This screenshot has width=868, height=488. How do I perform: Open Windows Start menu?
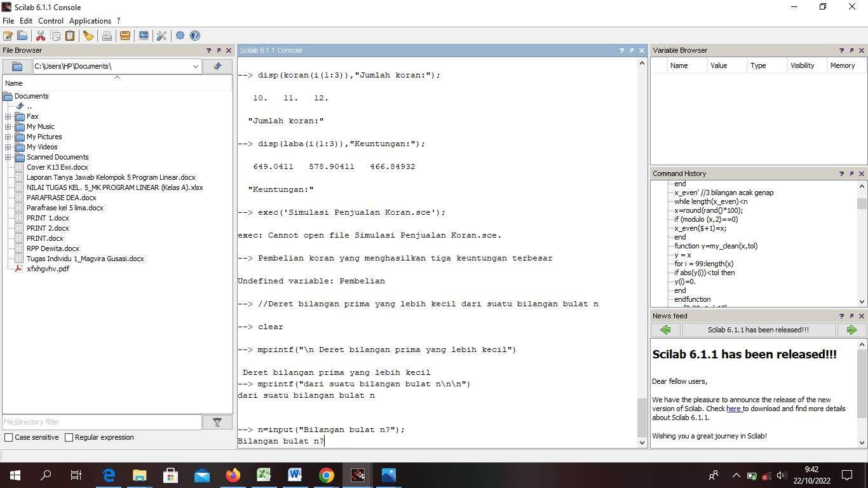click(x=15, y=475)
